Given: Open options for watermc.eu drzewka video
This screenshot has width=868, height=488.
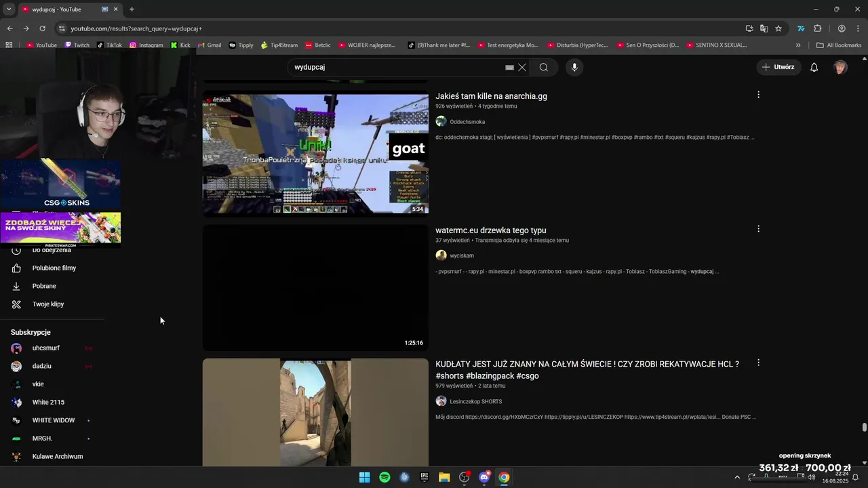Looking at the screenshot, I should 758,229.
